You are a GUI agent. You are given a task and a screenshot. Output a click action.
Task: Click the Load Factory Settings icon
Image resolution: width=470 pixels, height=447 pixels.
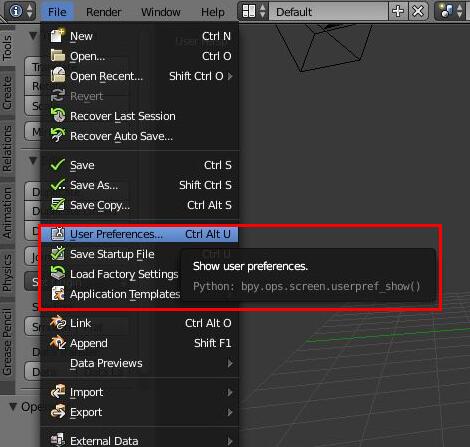click(x=58, y=274)
